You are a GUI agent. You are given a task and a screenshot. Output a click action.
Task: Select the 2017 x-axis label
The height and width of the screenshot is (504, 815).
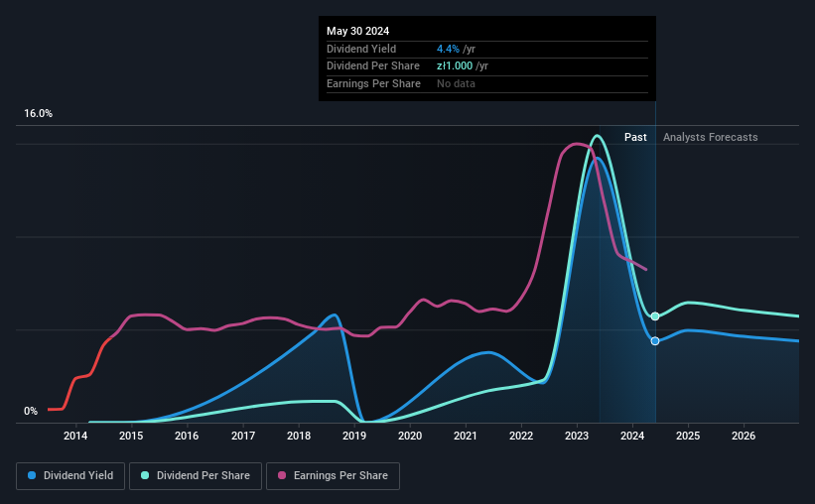click(x=243, y=436)
